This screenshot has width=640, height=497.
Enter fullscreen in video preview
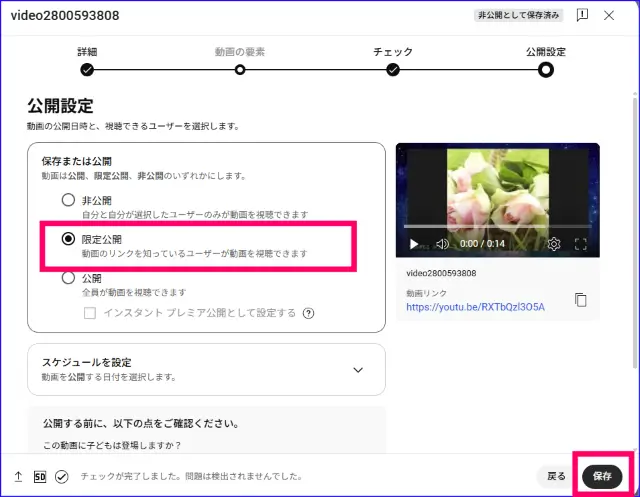[x=581, y=244]
